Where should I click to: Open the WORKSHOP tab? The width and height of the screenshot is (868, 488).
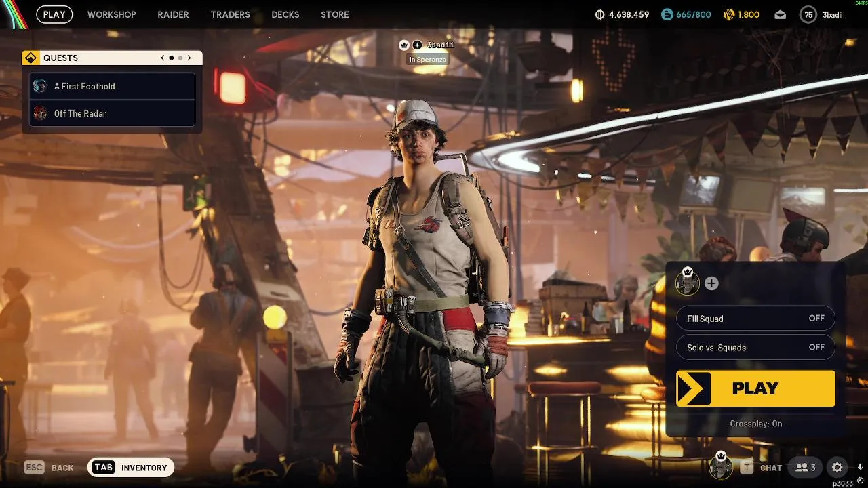tap(111, 14)
